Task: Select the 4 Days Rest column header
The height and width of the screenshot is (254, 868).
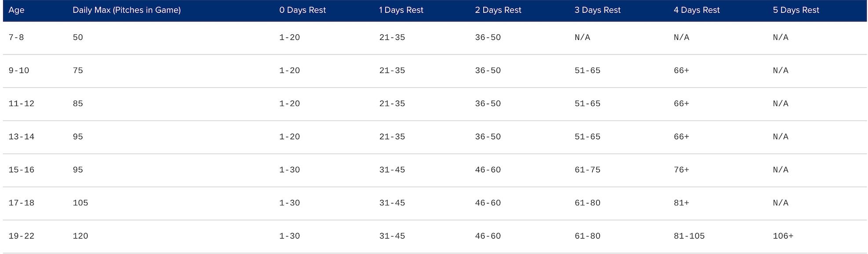Action: click(x=697, y=10)
